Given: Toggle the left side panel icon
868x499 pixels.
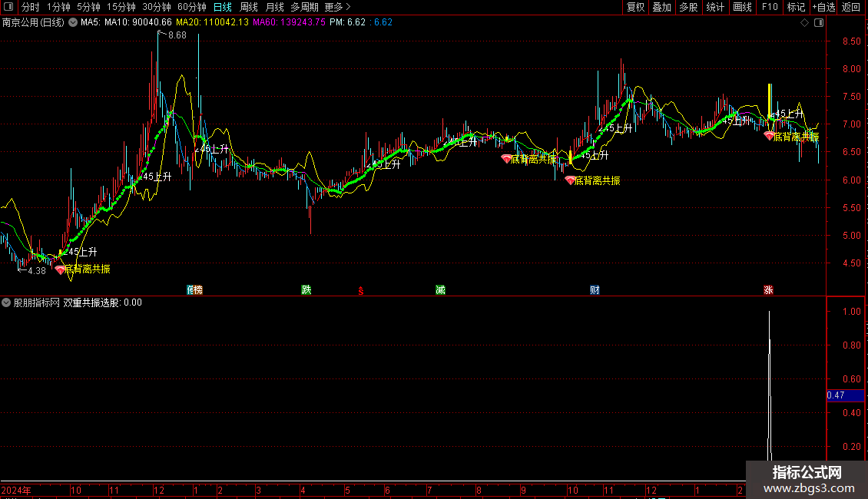Looking at the screenshot, I should (8, 7).
